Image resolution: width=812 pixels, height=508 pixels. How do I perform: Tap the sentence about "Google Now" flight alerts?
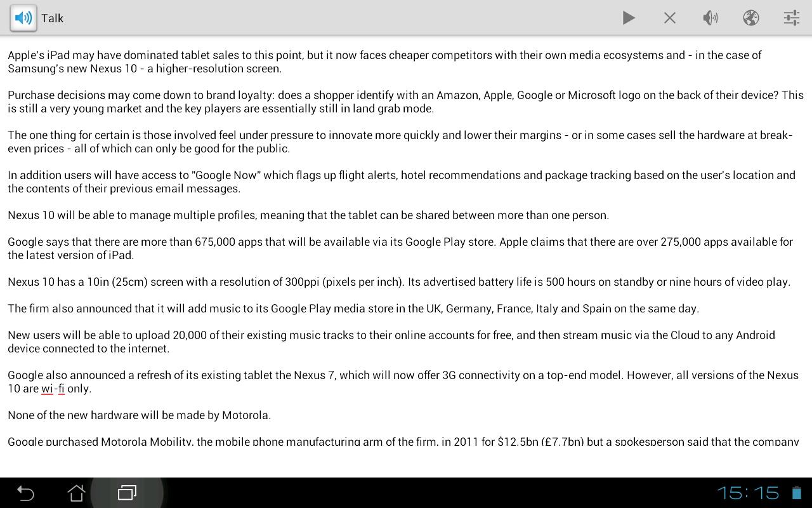(401, 182)
